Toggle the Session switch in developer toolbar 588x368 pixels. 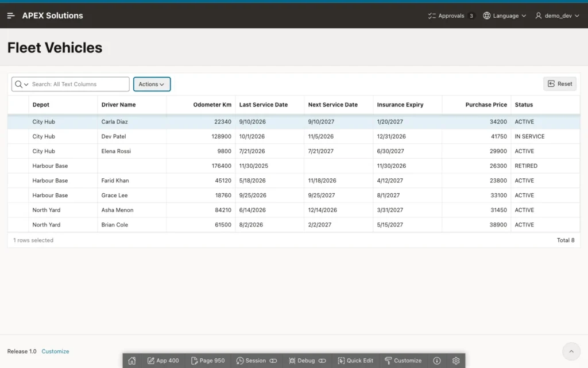point(273,361)
